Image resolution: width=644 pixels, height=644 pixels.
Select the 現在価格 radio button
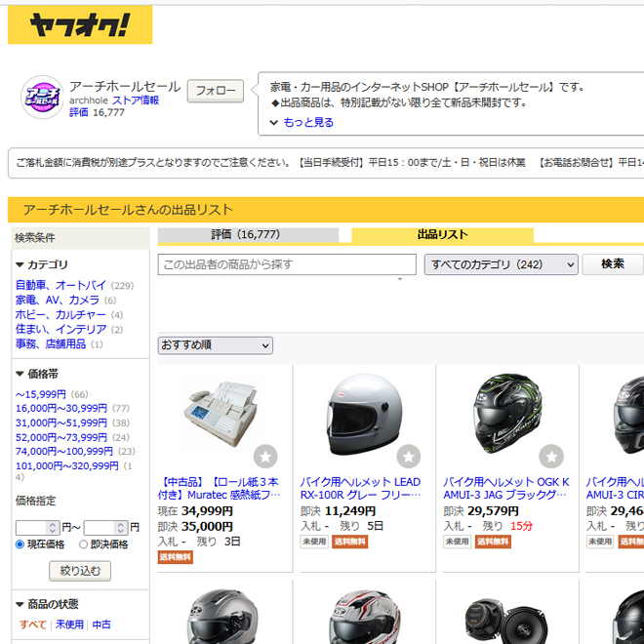click(20, 544)
